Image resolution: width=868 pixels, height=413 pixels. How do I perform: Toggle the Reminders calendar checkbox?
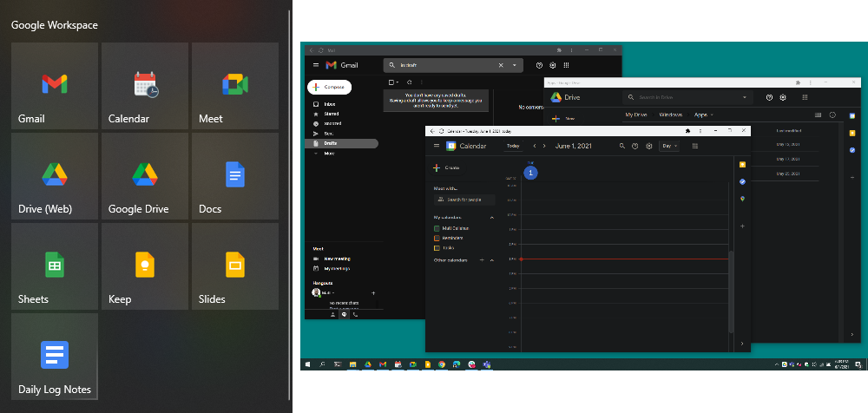pos(437,238)
